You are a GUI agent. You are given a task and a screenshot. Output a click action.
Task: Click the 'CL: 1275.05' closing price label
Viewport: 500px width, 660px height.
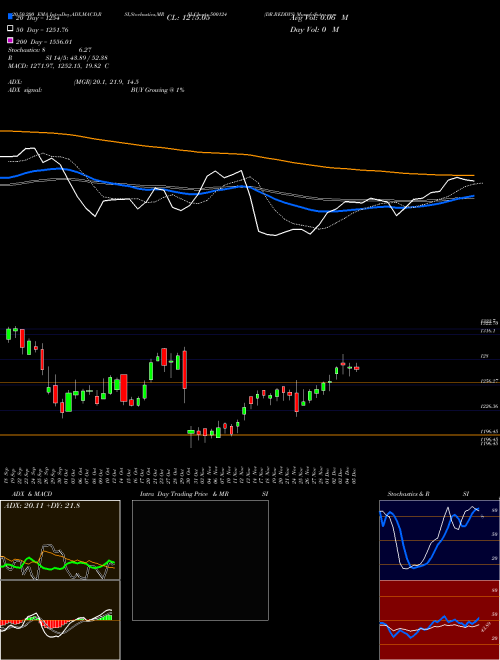point(188,18)
